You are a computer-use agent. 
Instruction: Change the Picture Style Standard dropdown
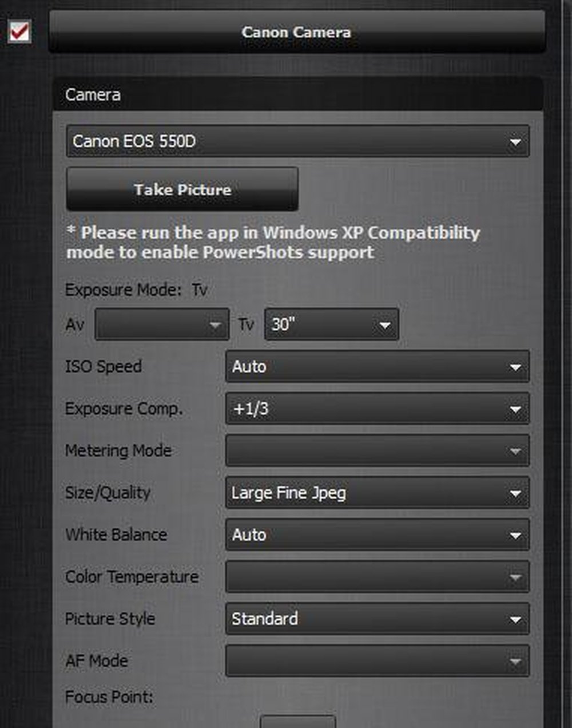(x=378, y=619)
